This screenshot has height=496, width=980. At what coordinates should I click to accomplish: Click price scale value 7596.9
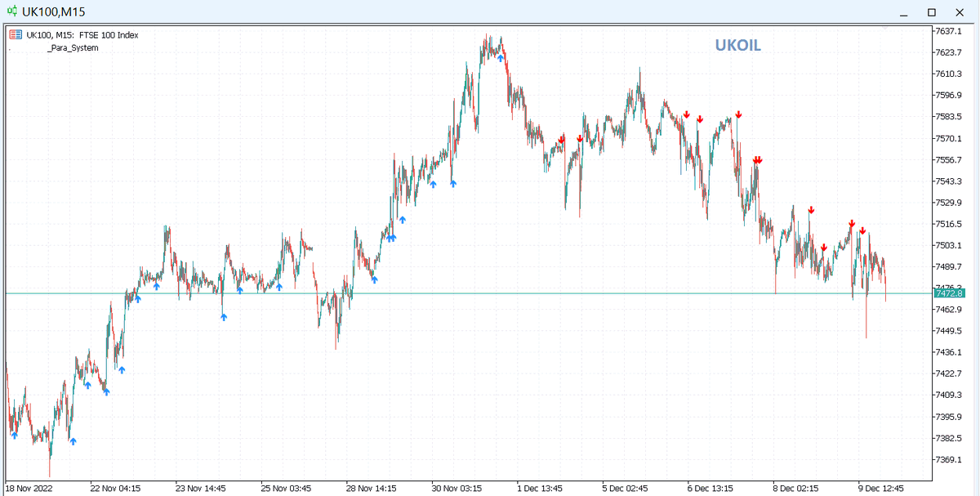tap(950, 95)
